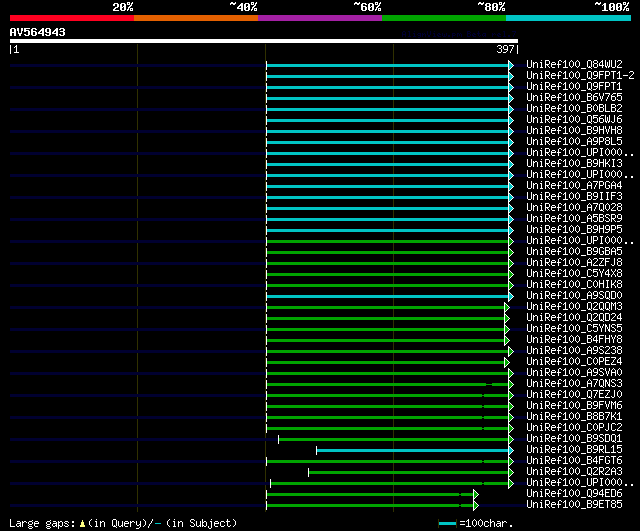
Task: Click the cyan 100char scale bar icon
Action: pyautogui.click(x=447, y=524)
